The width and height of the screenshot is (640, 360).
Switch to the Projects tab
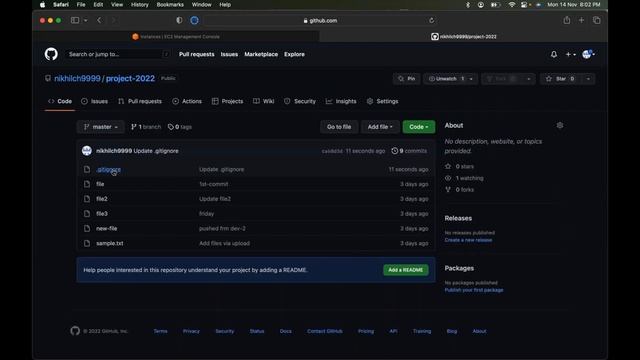227,101
